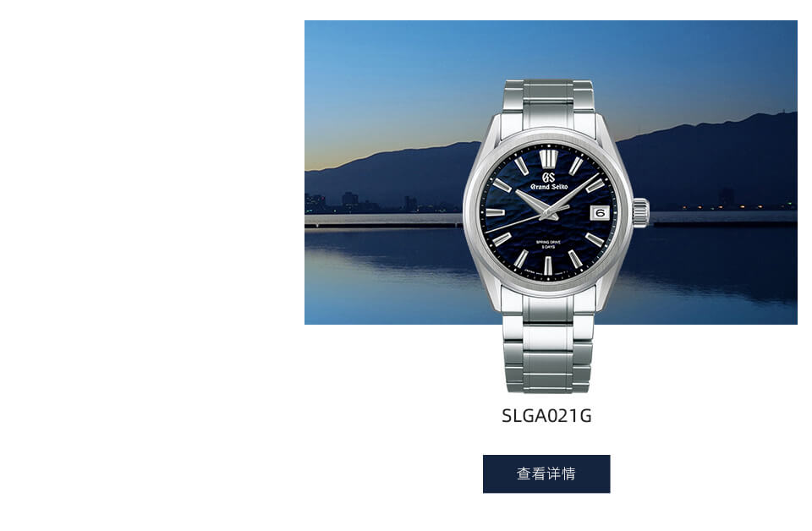812x531 pixels.
Task: Select the SLGA021G model name text
Action: point(546,416)
